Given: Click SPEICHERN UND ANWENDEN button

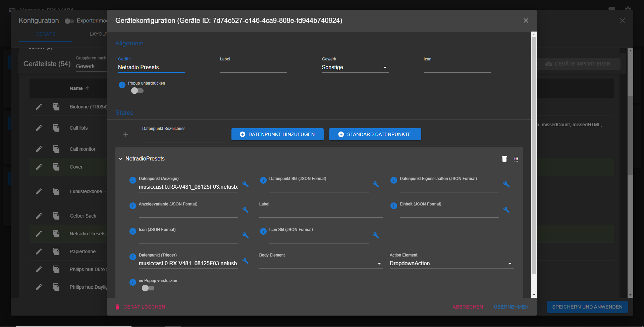Looking at the screenshot, I should point(587,307).
